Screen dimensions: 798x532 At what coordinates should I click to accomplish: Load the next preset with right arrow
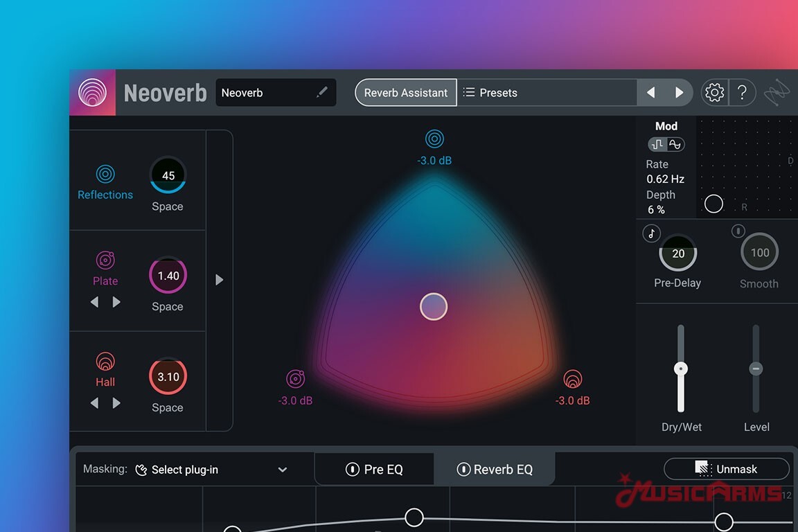tap(680, 92)
